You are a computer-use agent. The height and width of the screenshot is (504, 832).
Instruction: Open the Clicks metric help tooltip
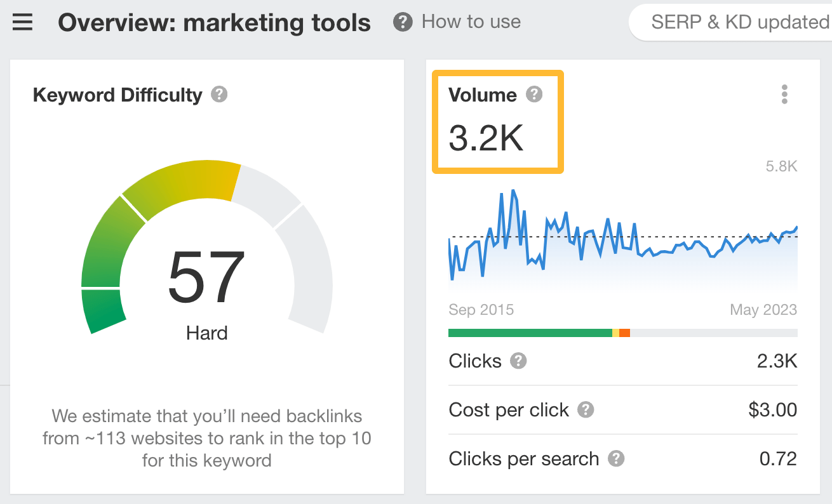click(518, 362)
